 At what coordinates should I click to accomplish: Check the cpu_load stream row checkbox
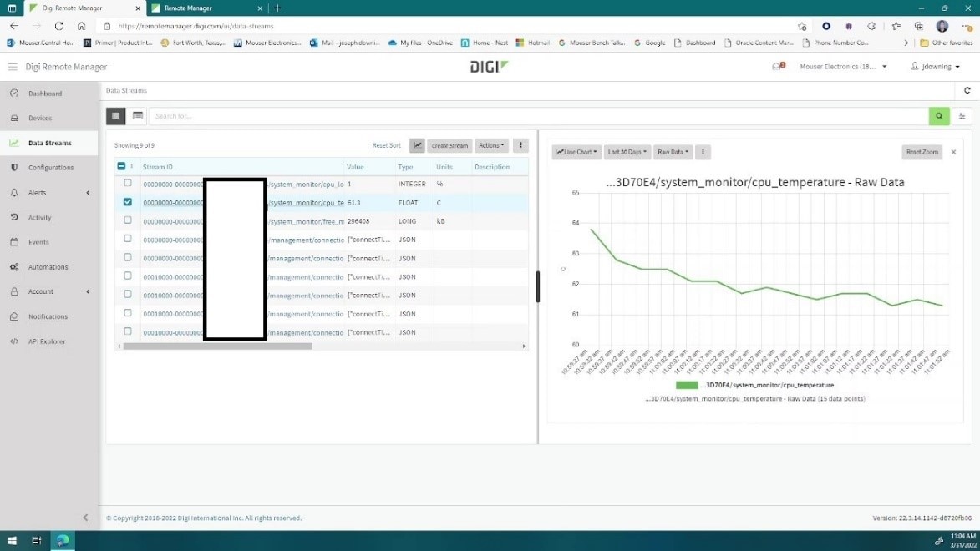(128, 183)
